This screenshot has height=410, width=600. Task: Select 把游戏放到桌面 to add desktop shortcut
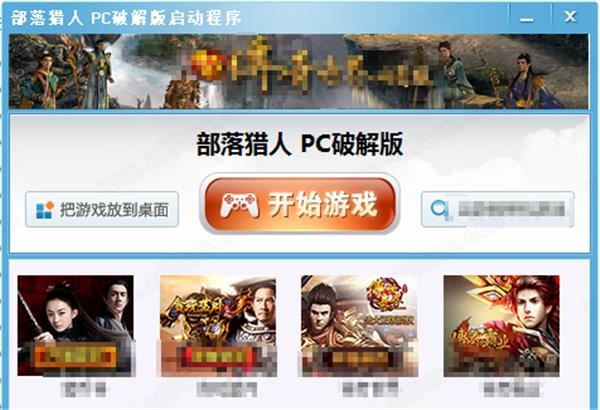click(x=102, y=209)
